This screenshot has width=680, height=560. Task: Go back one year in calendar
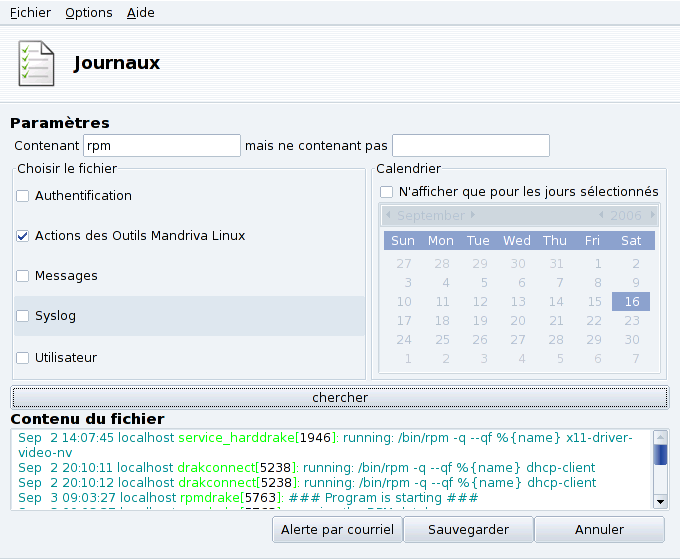[x=601, y=215]
